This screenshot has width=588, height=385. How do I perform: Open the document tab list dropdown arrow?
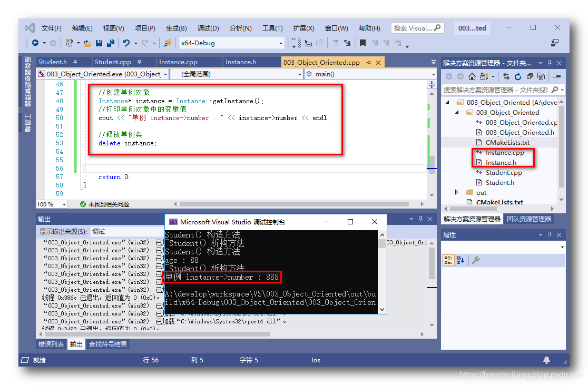pyautogui.click(x=434, y=62)
